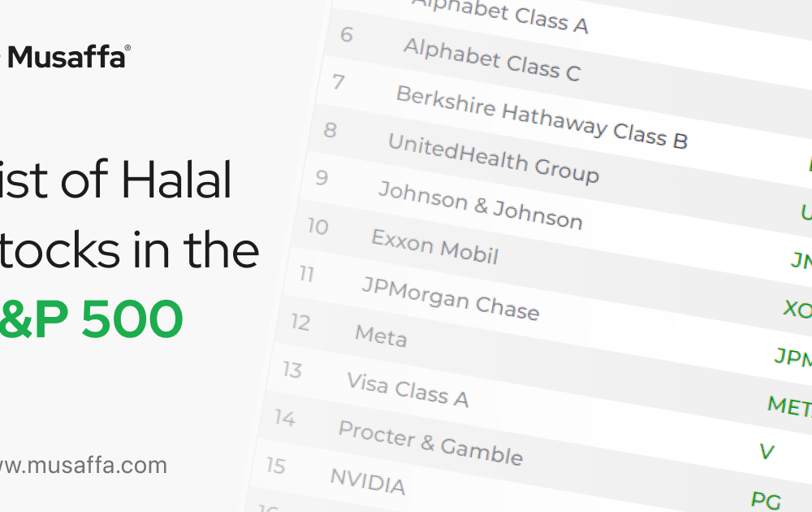Select UnitedHealth Group in the list
This screenshot has width=812, height=512.
coord(493,157)
